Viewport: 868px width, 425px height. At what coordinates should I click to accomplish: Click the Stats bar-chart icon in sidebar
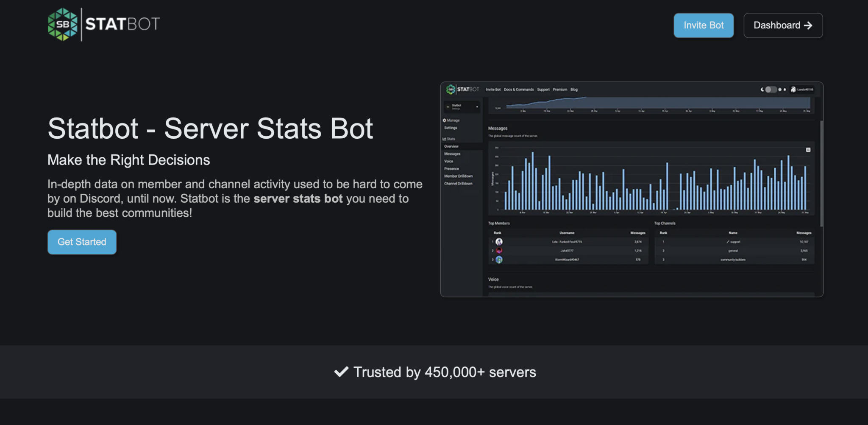(x=445, y=139)
